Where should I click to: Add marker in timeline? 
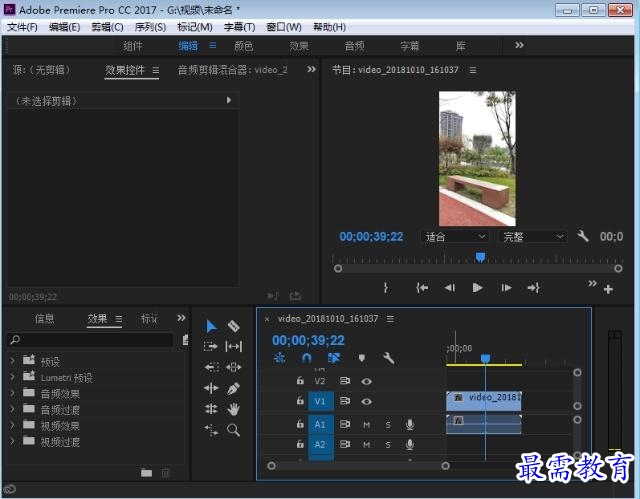pyautogui.click(x=362, y=358)
